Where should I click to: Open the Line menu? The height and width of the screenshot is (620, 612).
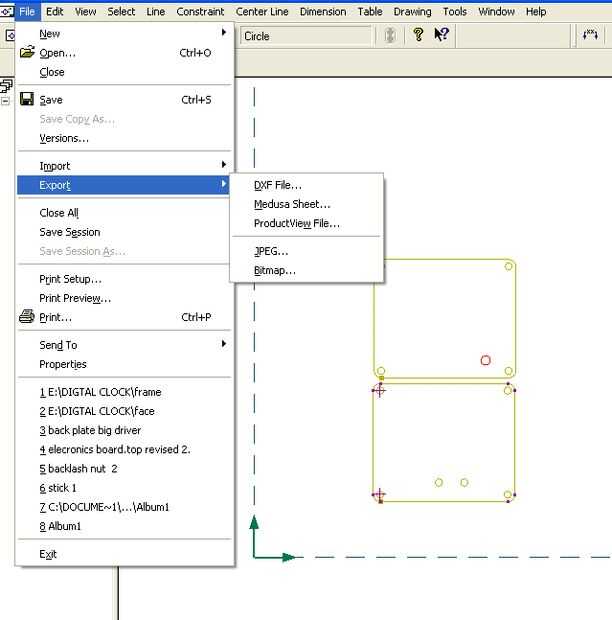(155, 12)
